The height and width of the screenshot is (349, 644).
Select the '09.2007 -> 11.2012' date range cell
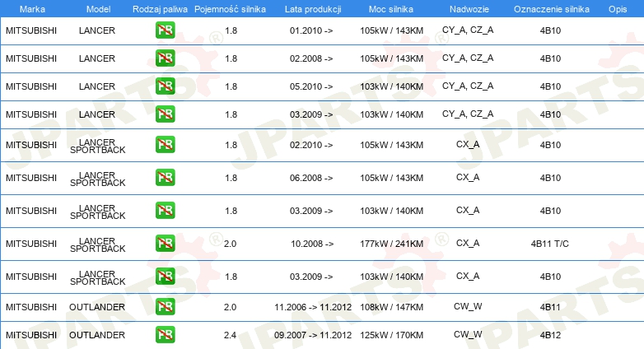point(313,335)
